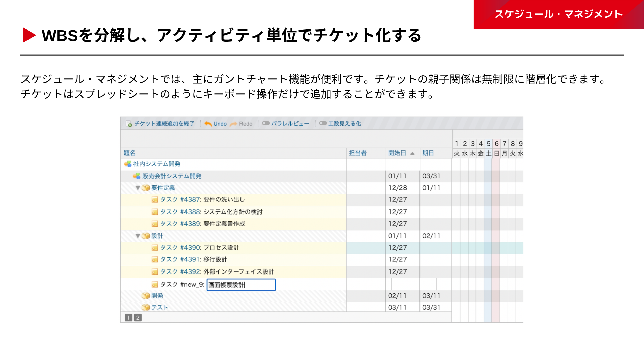This screenshot has width=644, height=362.
Task: Open the 社内システム開発 link
Action: click(x=157, y=164)
